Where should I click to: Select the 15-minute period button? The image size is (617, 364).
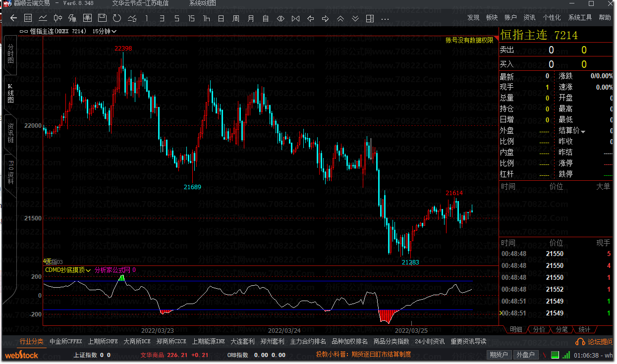(x=191, y=18)
